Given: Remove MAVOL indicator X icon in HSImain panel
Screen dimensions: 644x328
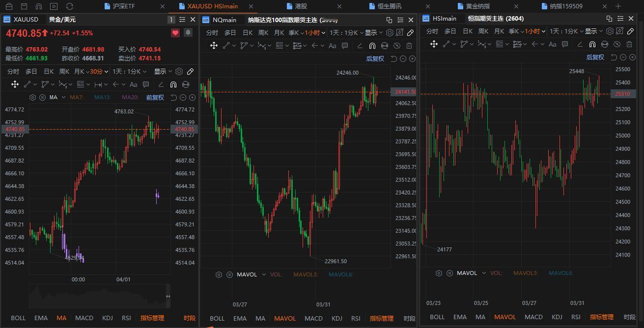Looking at the screenshot, I should [x=450, y=273].
